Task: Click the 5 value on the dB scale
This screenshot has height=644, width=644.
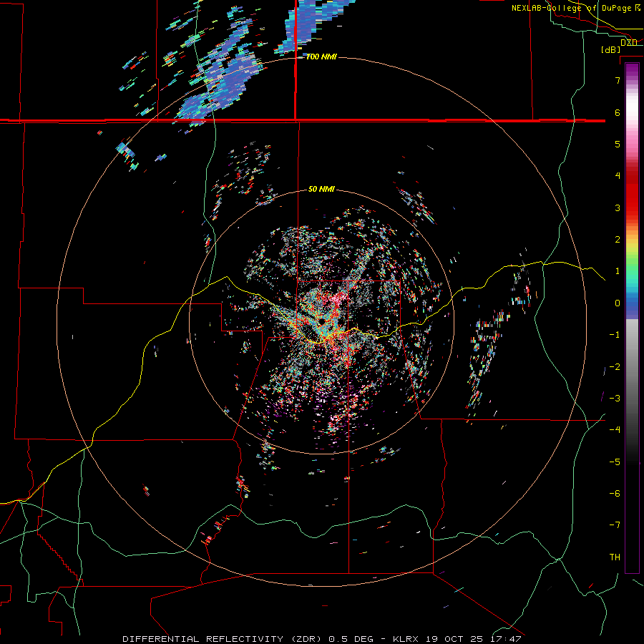Action: tap(618, 144)
